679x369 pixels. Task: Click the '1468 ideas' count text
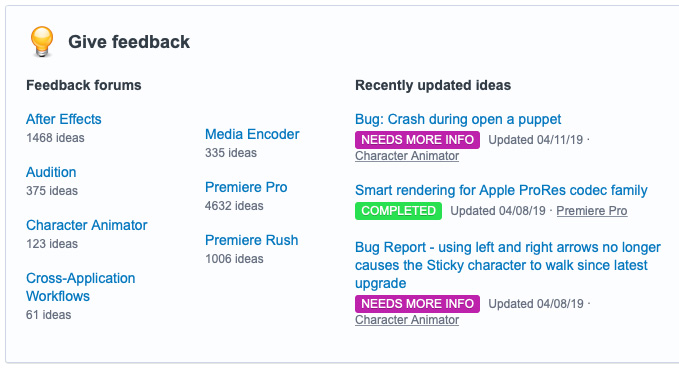pyautogui.click(x=55, y=138)
